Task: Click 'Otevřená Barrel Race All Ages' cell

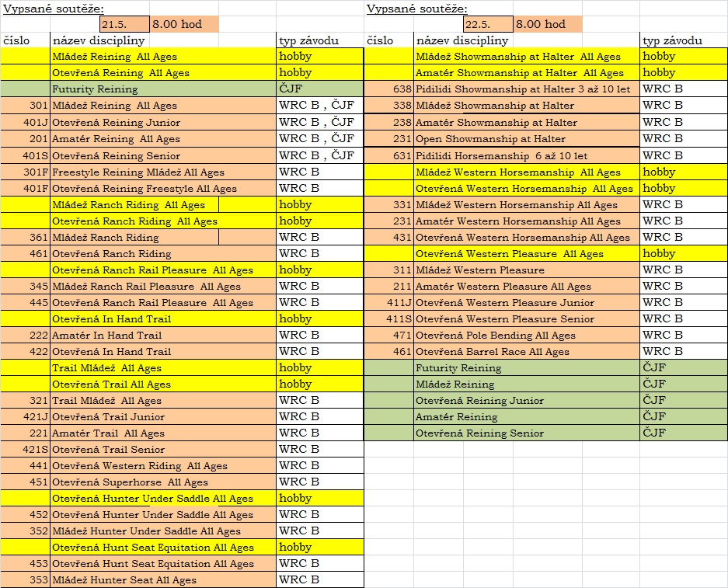Action: point(527,351)
